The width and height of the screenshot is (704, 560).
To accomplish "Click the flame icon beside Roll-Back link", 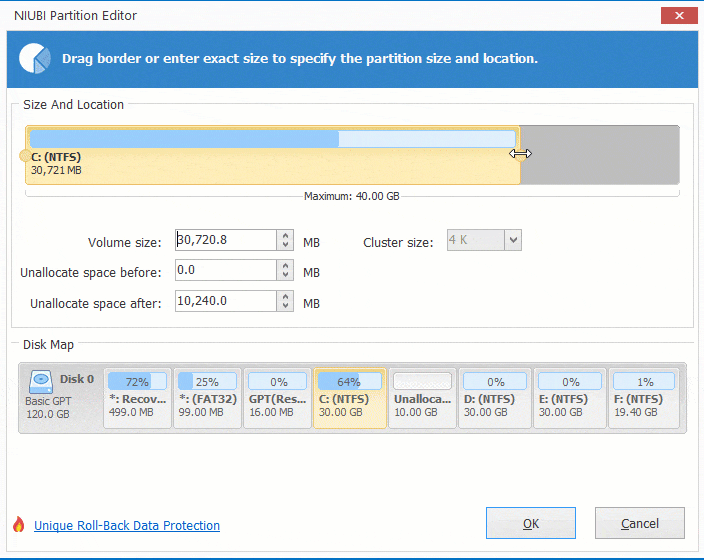I will 19,524.
